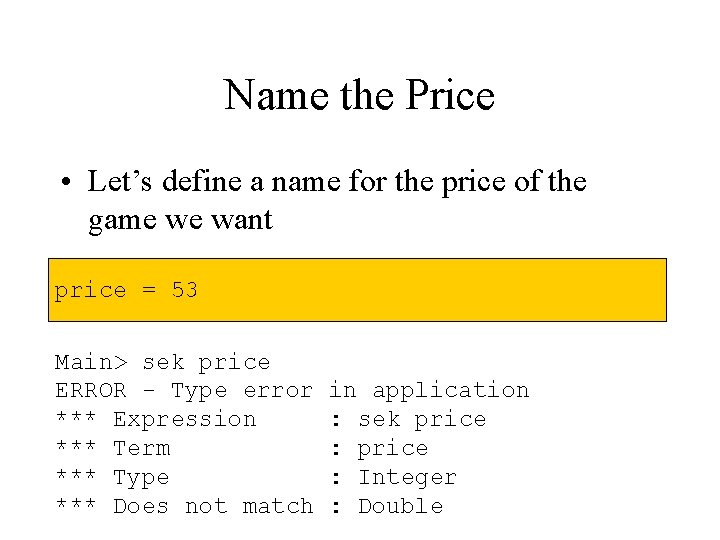
Task: Click the "sek price" command after Main>
Action: (206, 362)
